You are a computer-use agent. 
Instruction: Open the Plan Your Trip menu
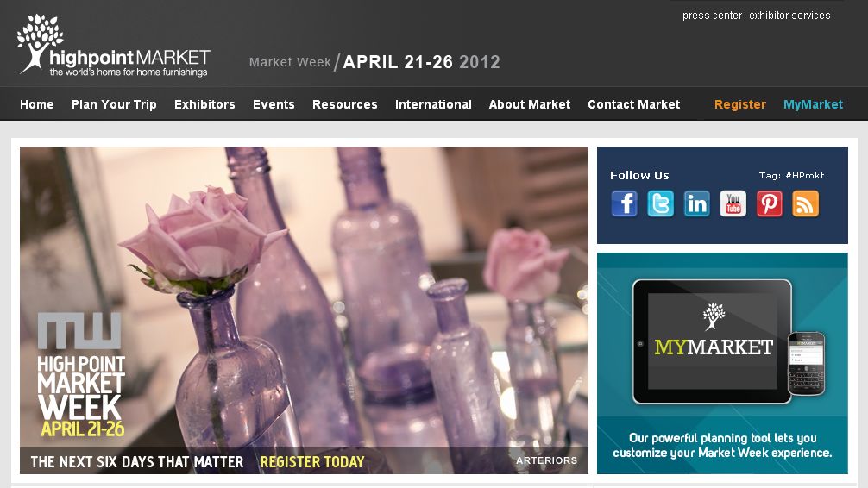(x=114, y=104)
